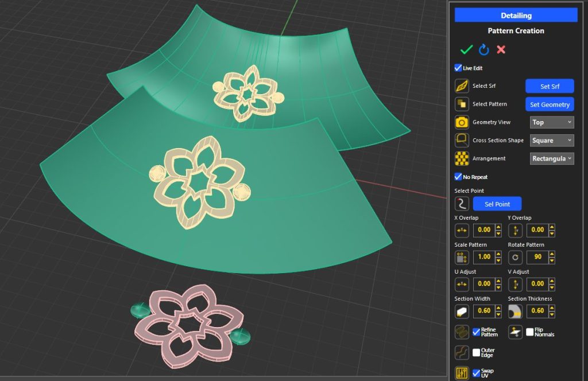Open the Arrangement dropdown
The image size is (588, 381).
(552, 159)
